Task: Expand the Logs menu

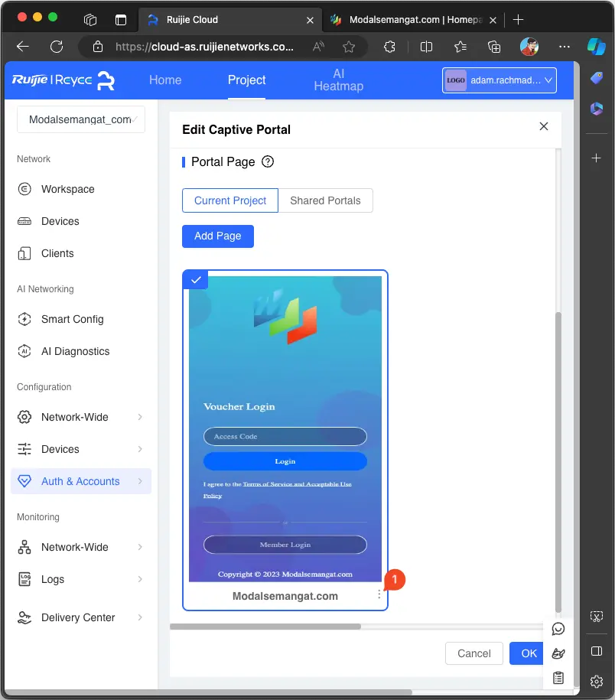Action: (x=80, y=579)
